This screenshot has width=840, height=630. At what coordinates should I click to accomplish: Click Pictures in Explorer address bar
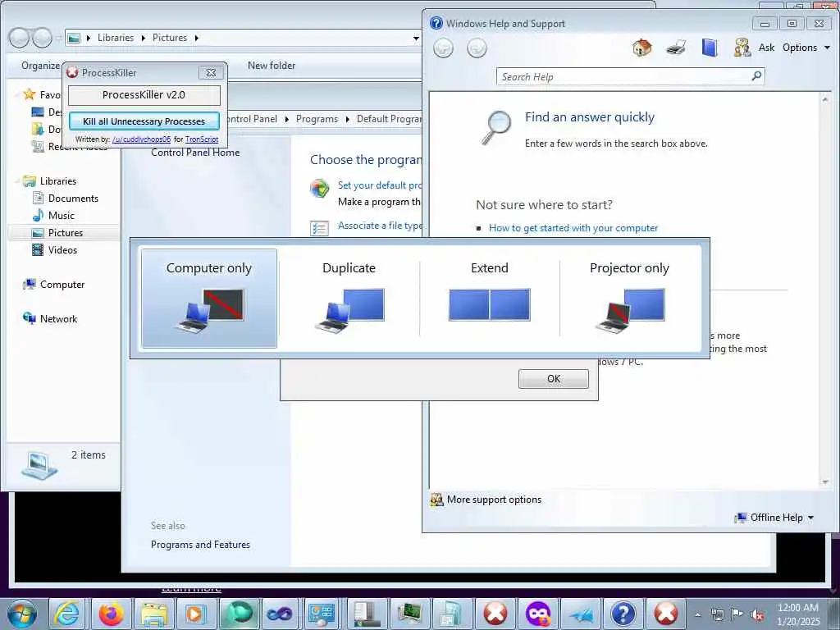[169, 38]
